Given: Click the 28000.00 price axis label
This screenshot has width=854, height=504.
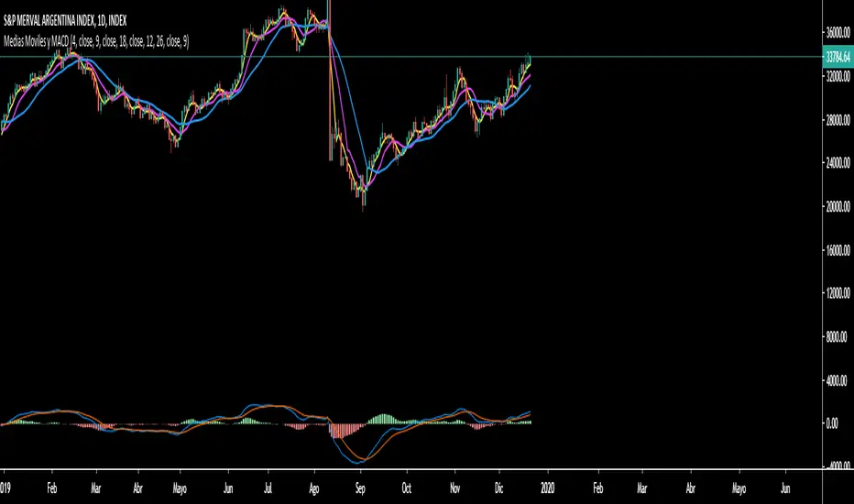Looking at the screenshot, I should pyautogui.click(x=838, y=120).
